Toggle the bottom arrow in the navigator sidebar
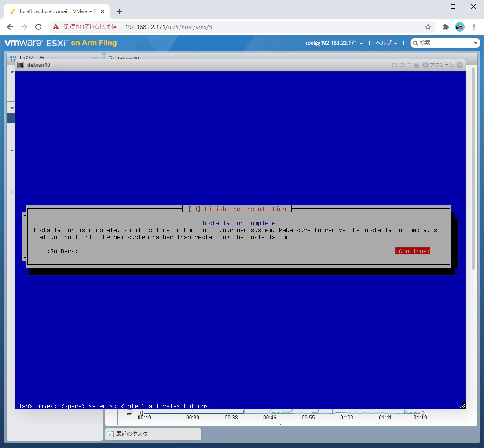 [x=12, y=151]
